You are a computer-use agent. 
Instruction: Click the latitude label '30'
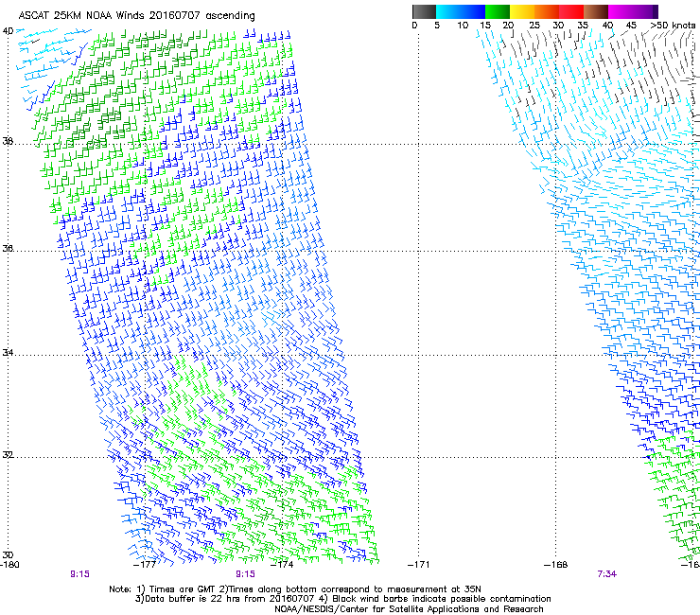[8, 555]
